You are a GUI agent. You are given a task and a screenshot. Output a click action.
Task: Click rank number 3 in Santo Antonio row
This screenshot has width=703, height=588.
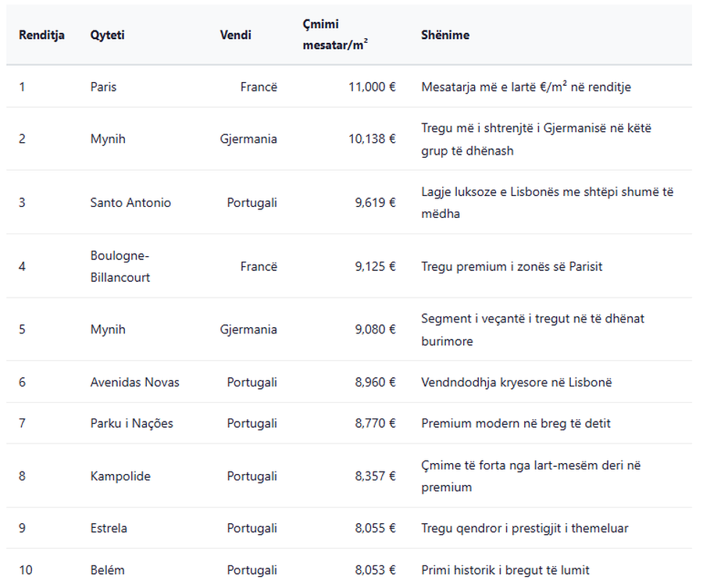(22, 202)
